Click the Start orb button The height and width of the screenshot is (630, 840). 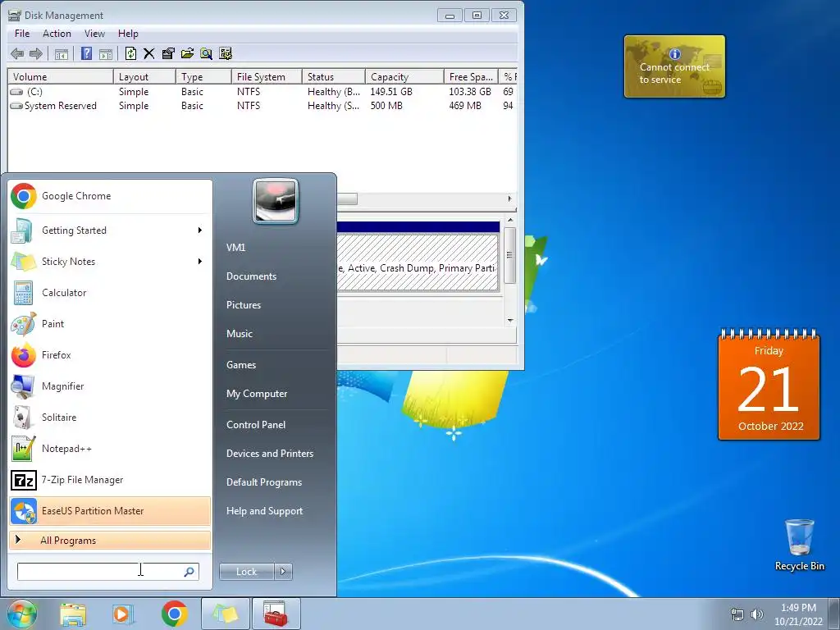pyautogui.click(x=21, y=614)
